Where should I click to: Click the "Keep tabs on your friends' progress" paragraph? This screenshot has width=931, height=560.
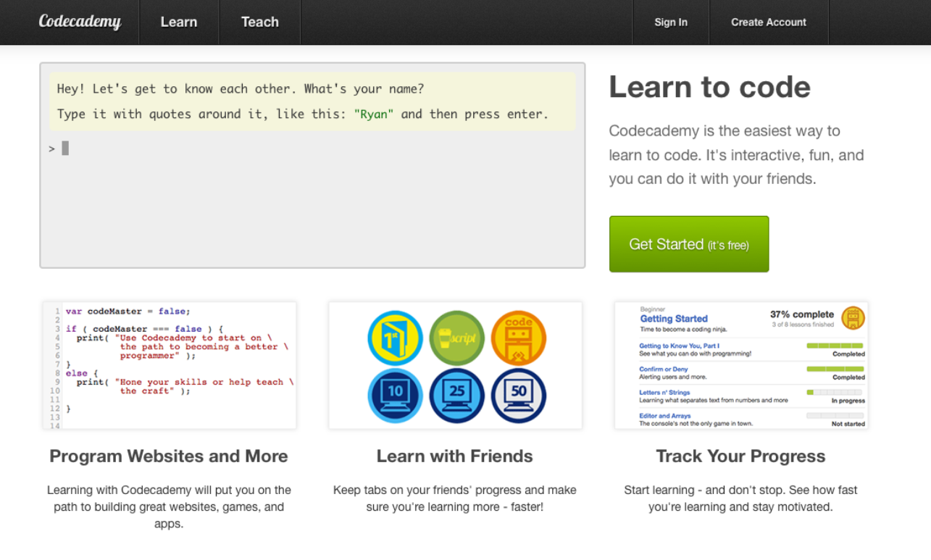coord(455,498)
